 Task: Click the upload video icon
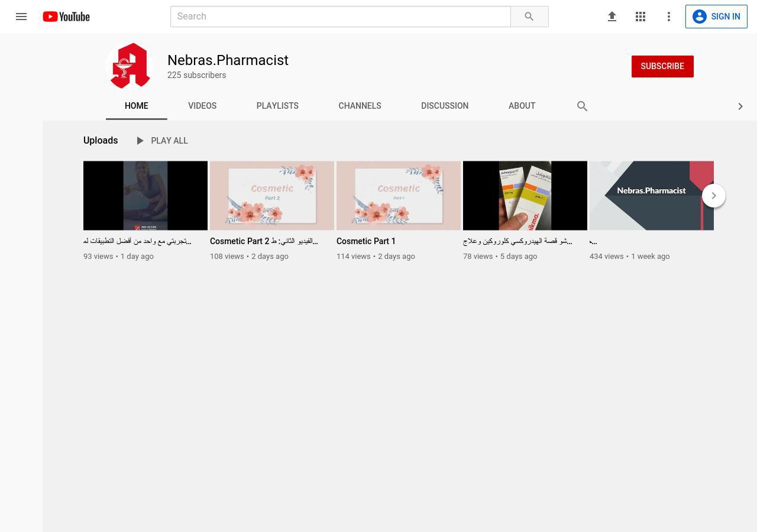[612, 17]
